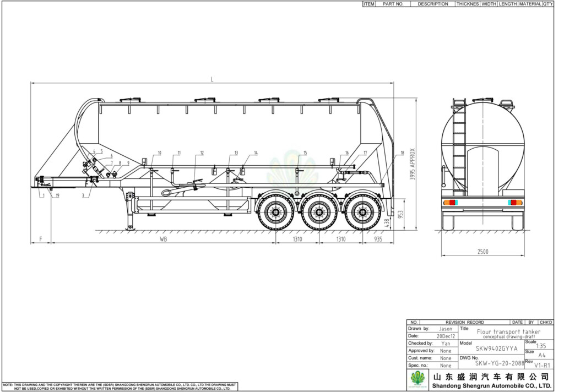The image size is (564, 392).
Task: Click the drawing number SKW-YG-20-2088
Action: point(500,363)
